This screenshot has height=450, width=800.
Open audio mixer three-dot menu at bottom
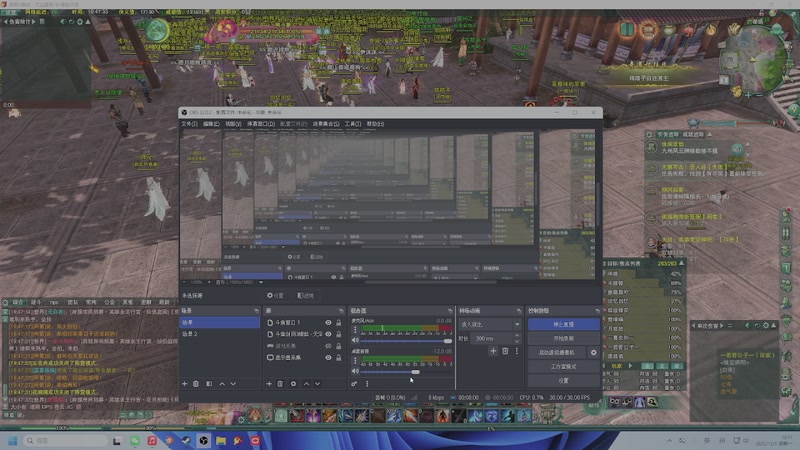coord(367,384)
